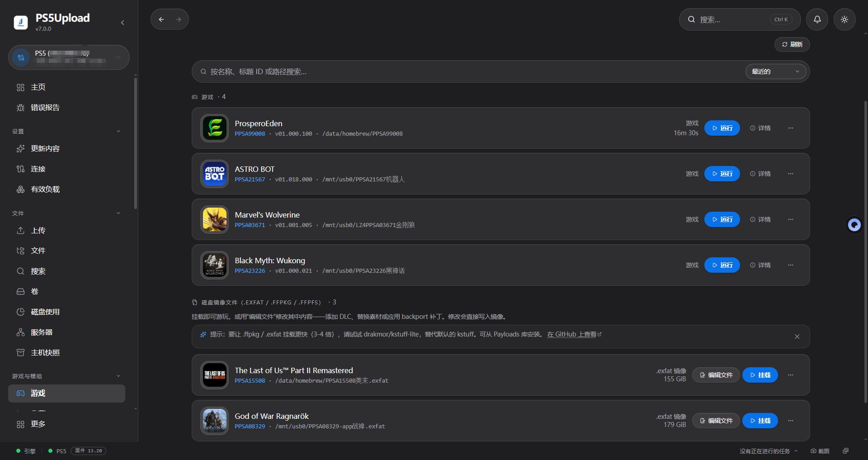Open more options for The Last of Us

point(791,375)
